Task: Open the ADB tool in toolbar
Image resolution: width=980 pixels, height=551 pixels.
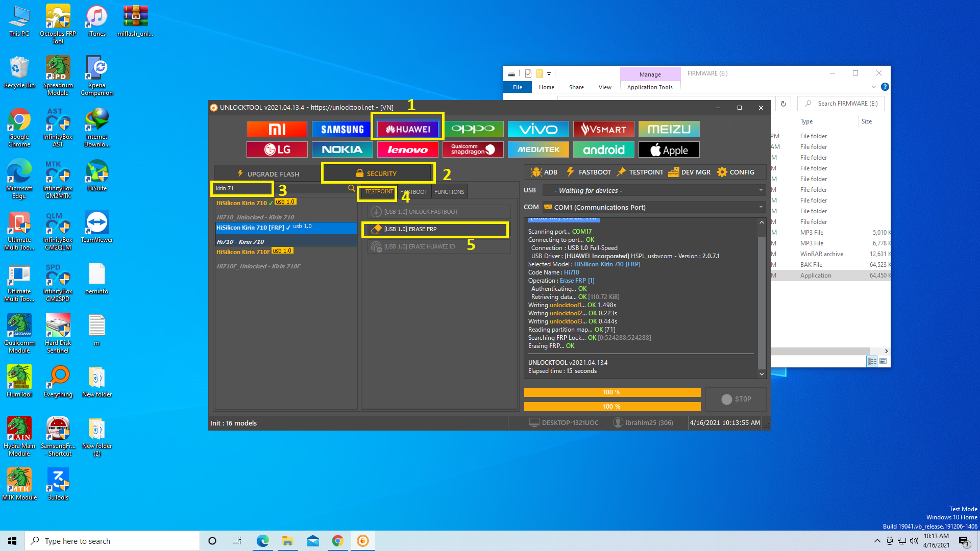Action: 544,172
